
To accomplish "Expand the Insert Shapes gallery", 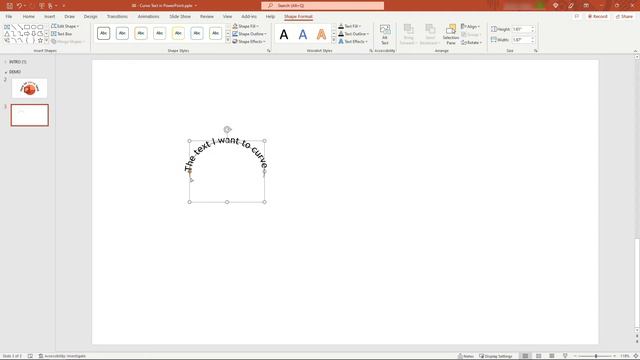I will pos(46,41).
